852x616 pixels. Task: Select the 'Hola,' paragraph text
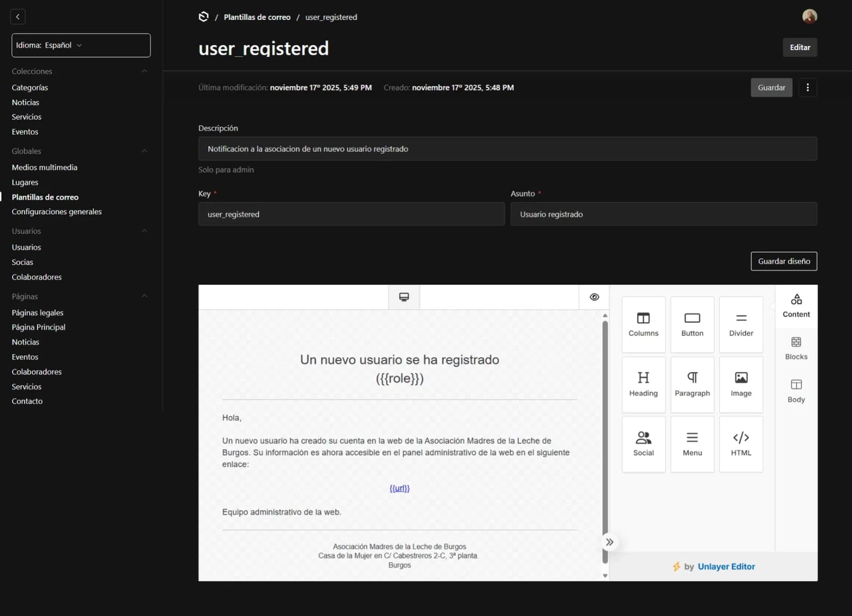232,417
